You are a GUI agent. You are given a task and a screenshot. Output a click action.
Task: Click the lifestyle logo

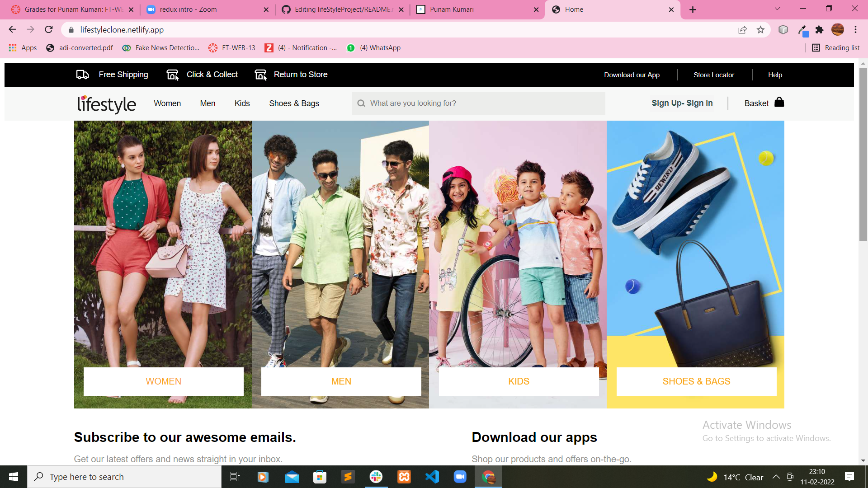[x=107, y=103]
